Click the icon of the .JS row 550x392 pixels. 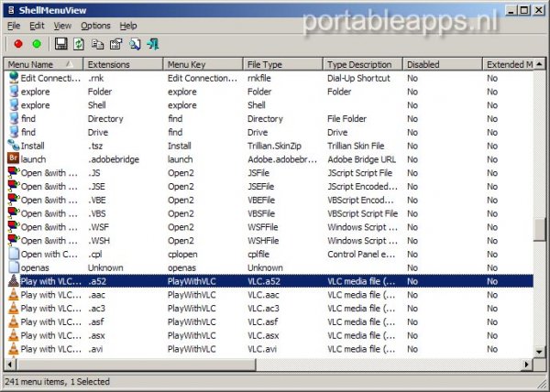(14, 172)
